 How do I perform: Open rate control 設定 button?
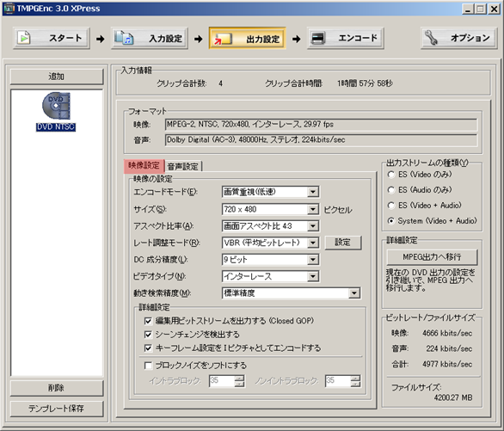pos(343,243)
